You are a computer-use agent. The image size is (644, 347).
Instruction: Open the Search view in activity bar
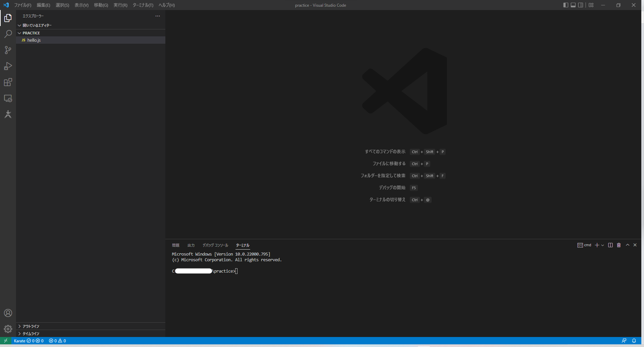click(8, 34)
